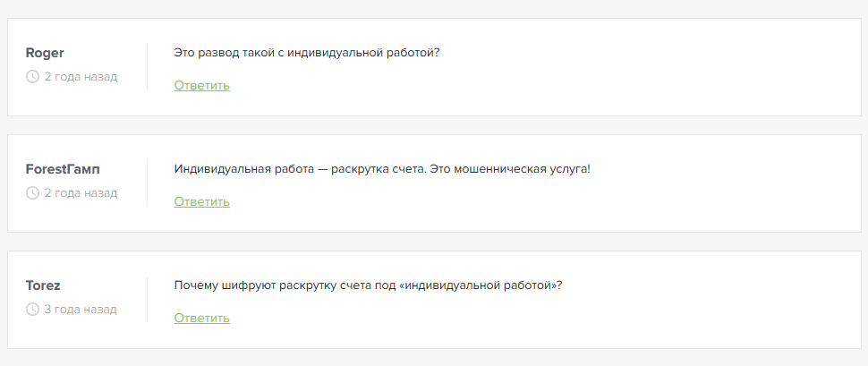
Task: Click Roger's comment text about развод
Action: (307, 53)
